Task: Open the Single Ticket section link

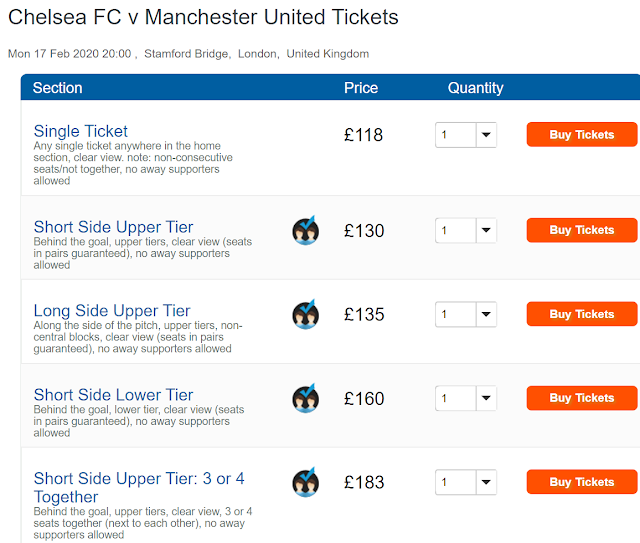Action: (81, 131)
